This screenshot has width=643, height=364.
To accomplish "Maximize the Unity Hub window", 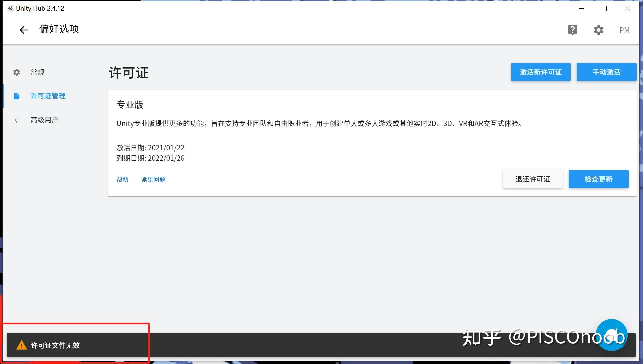I will pos(604,8).
